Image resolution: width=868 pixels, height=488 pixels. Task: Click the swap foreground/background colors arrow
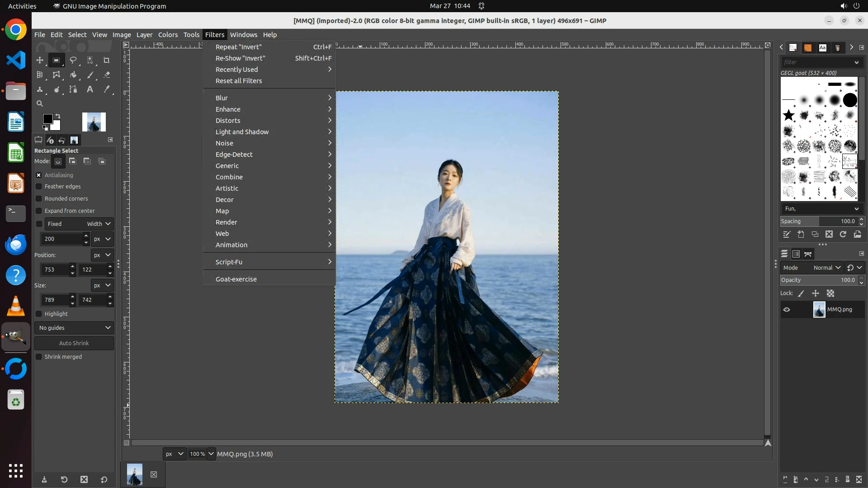58,116
